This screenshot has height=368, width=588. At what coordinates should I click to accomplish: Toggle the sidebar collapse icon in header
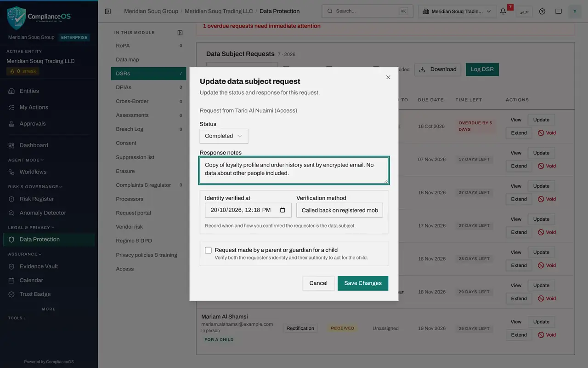click(108, 11)
